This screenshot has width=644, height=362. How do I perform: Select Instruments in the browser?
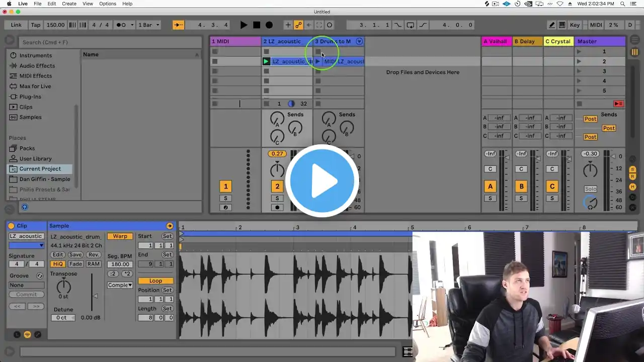[x=35, y=55]
